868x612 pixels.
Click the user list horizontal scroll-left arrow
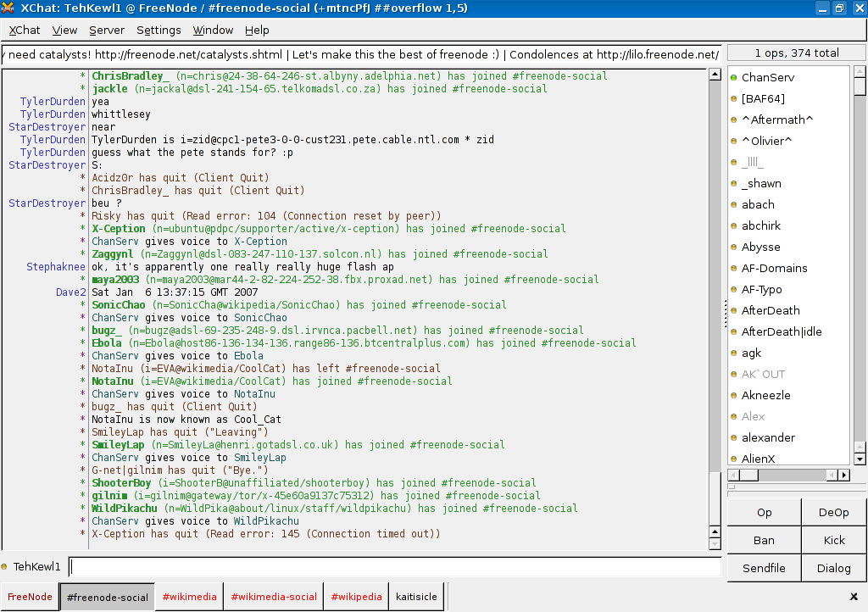click(x=733, y=475)
